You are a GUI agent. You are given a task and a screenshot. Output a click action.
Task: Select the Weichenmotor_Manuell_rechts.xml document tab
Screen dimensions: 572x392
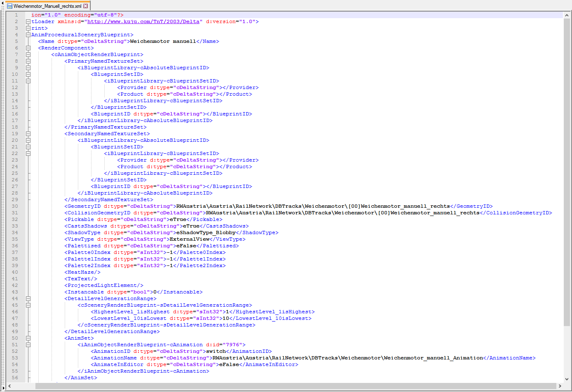(x=47, y=6)
